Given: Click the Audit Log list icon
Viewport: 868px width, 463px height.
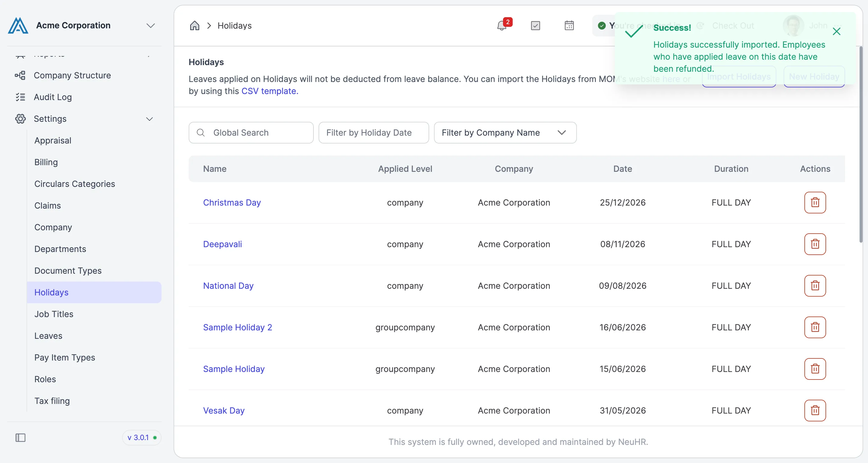Looking at the screenshot, I should click(20, 97).
